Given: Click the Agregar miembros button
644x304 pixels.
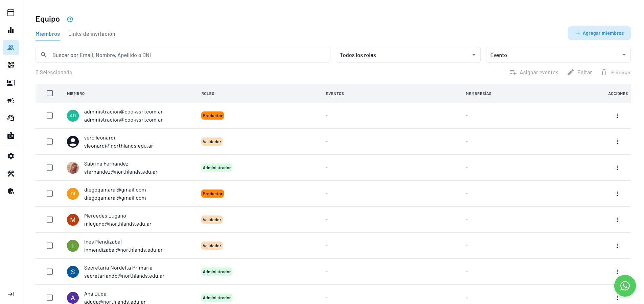Looking at the screenshot, I should 599,33.
